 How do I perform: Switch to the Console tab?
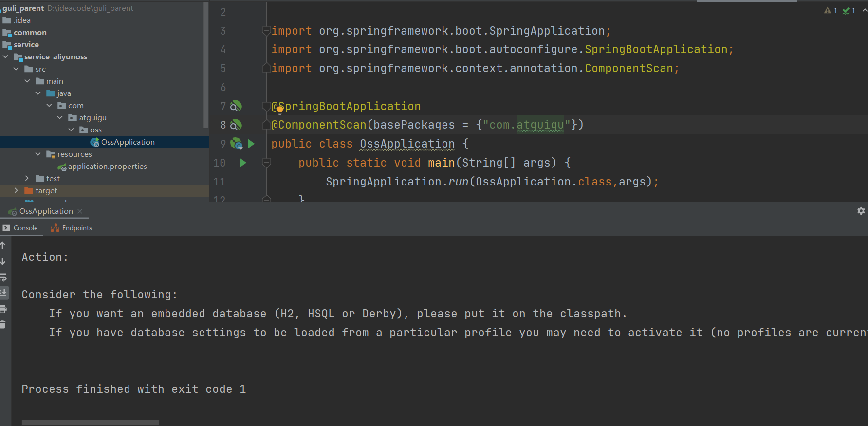[x=20, y=228]
